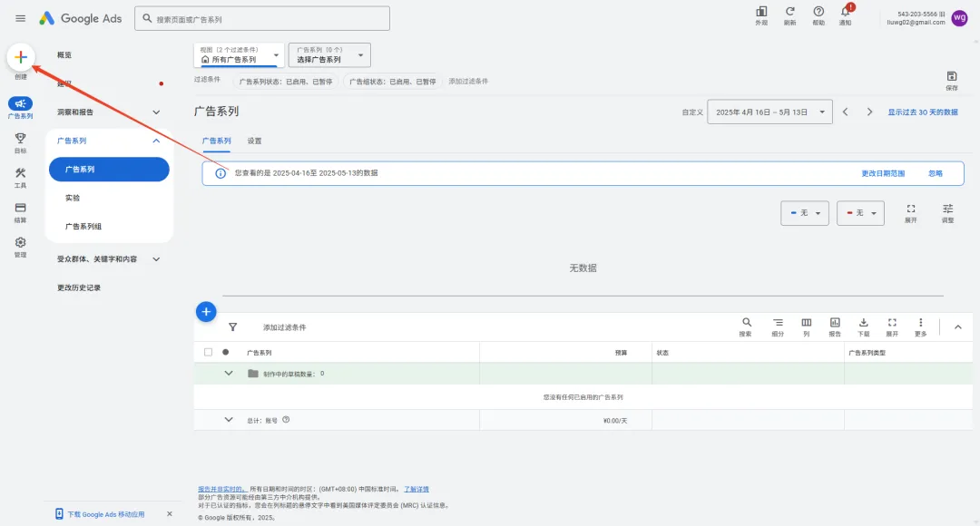Open the 所有广告系列 view dropdown
Viewport: 980px width, 526px height.
click(239, 55)
